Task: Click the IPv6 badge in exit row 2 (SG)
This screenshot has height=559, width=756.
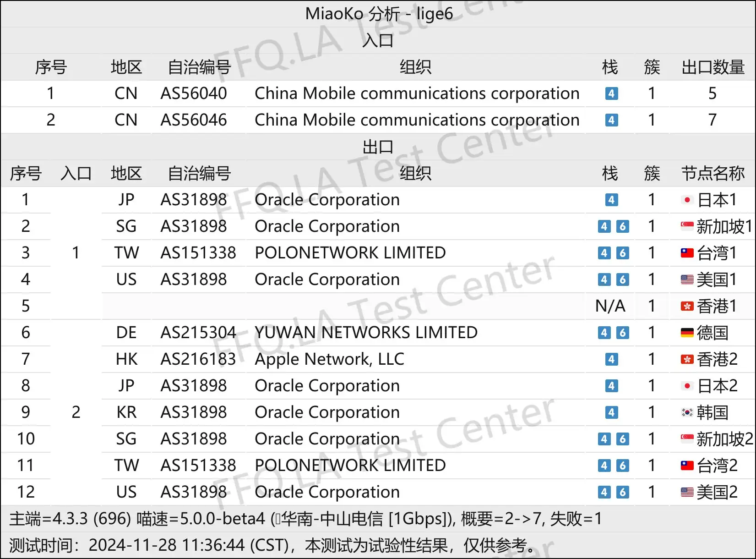Action: point(622,226)
